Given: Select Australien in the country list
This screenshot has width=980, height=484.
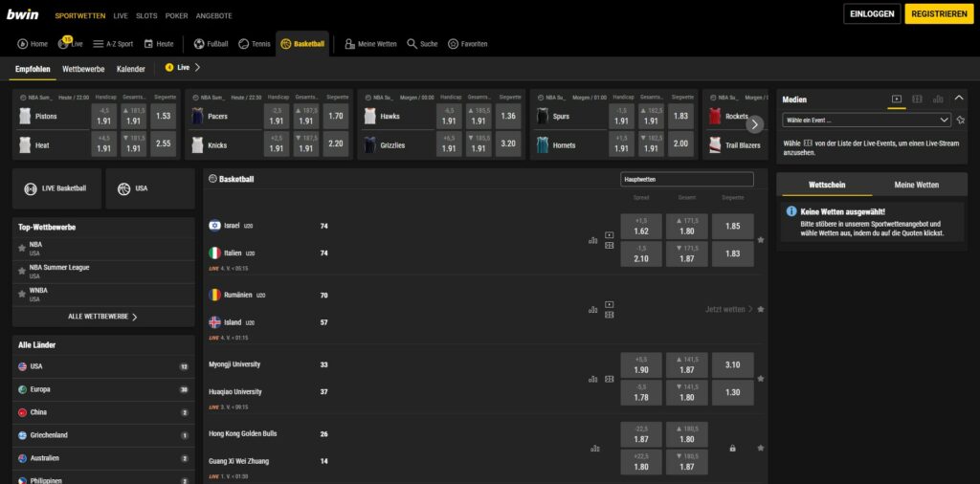Looking at the screenshot, I should (x=103, y=458).
